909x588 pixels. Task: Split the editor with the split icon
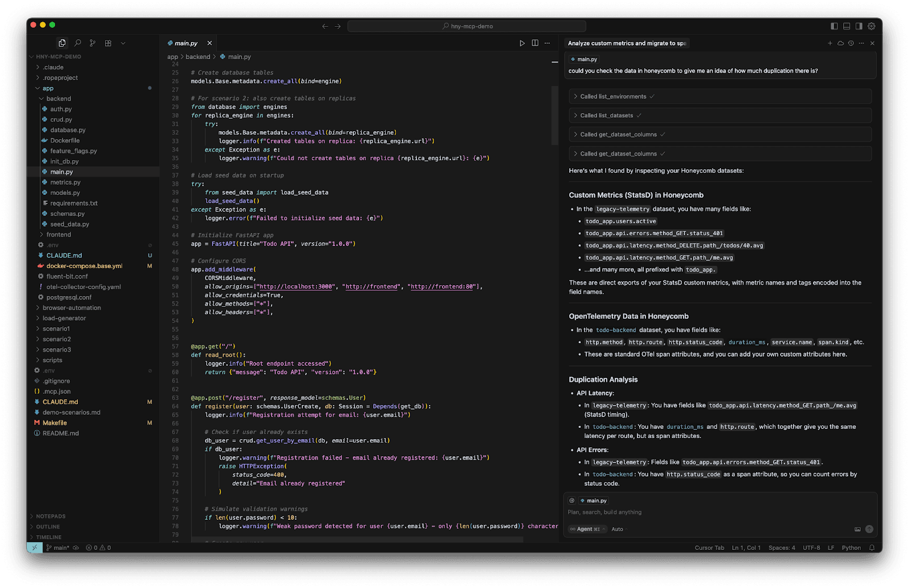(x=535, y=43)
